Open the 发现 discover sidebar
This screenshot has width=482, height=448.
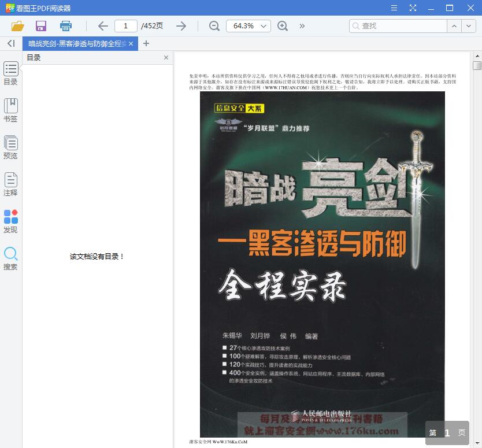(11, 221)
